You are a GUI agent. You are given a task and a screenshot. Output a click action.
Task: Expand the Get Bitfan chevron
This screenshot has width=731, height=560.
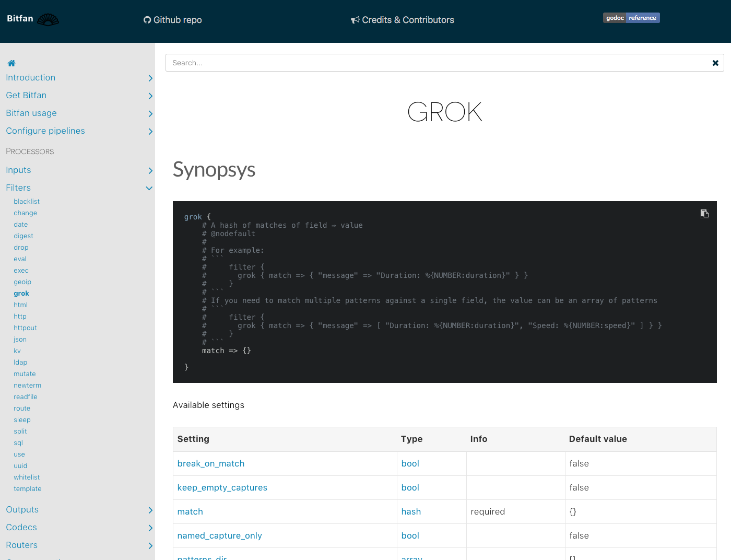(150, 96)
